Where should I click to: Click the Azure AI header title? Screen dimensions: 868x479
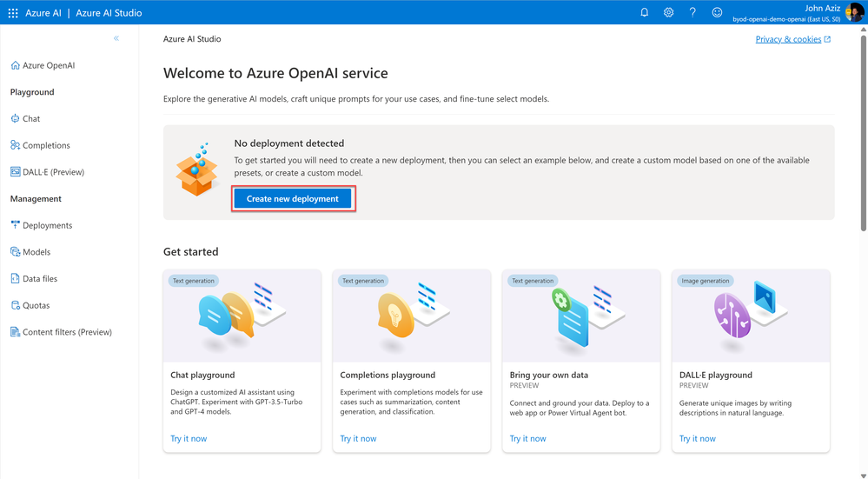tap(43, 13)
